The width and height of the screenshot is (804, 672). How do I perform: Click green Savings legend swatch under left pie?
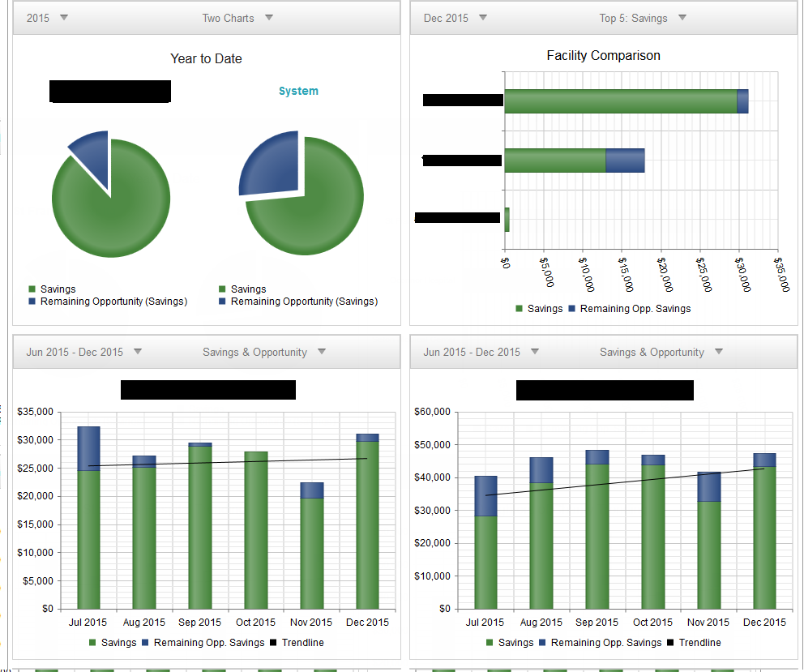32,289
